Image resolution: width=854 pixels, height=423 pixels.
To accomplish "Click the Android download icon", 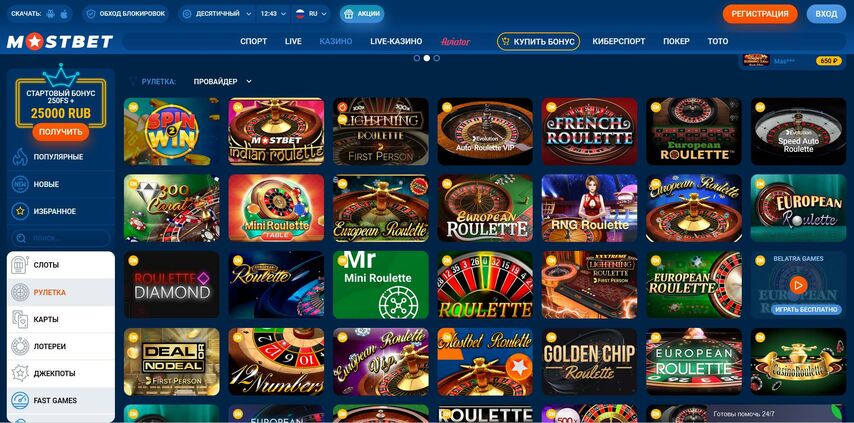I will coord(51,14).
